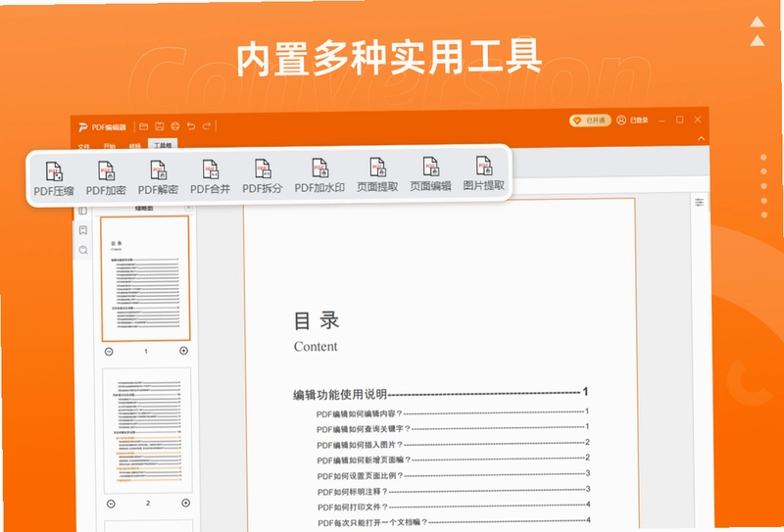This screenshot has height=532, width=784.
Task: Click the 缩略图 panel title
Action: pyautogui.click(x=144, y=208)
